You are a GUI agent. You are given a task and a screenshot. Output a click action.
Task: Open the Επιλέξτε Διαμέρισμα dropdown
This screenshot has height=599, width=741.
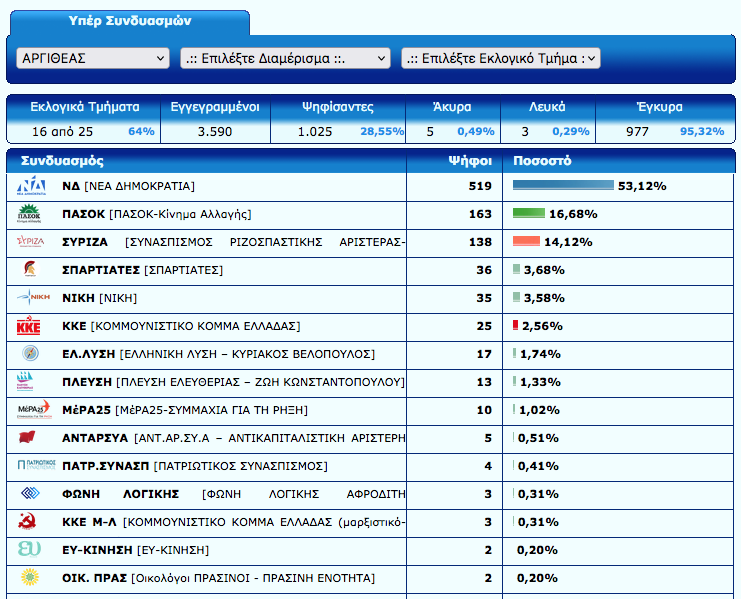click(x=284, y=59)
